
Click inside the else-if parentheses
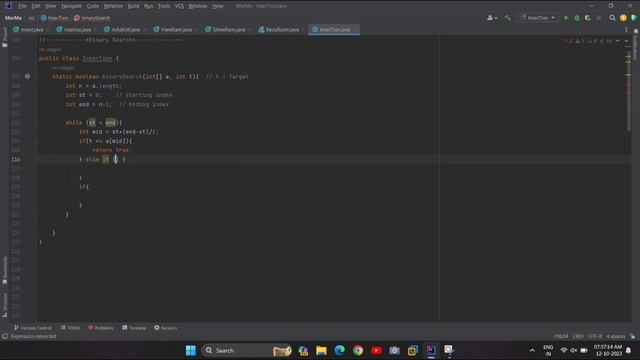pos(116,159)
